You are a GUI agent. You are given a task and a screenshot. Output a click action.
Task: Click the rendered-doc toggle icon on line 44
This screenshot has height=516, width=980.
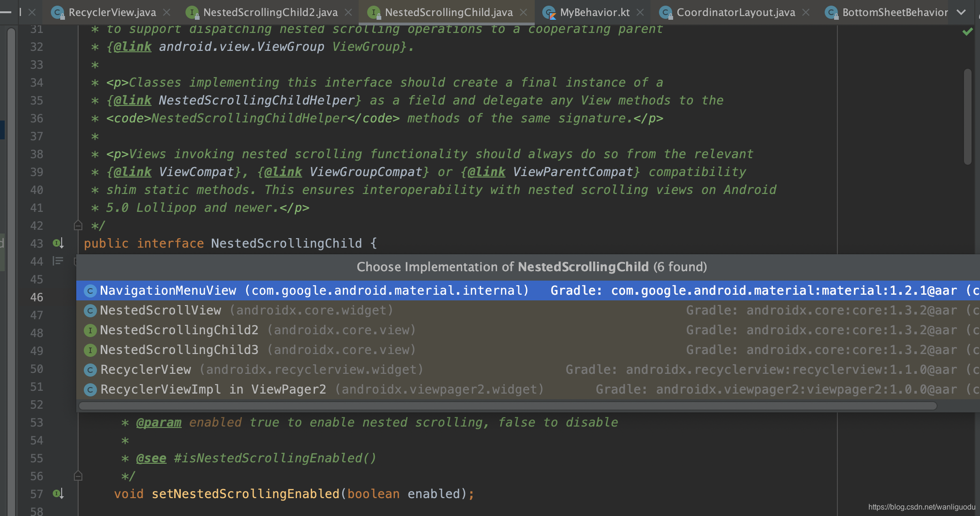[58, 261]
